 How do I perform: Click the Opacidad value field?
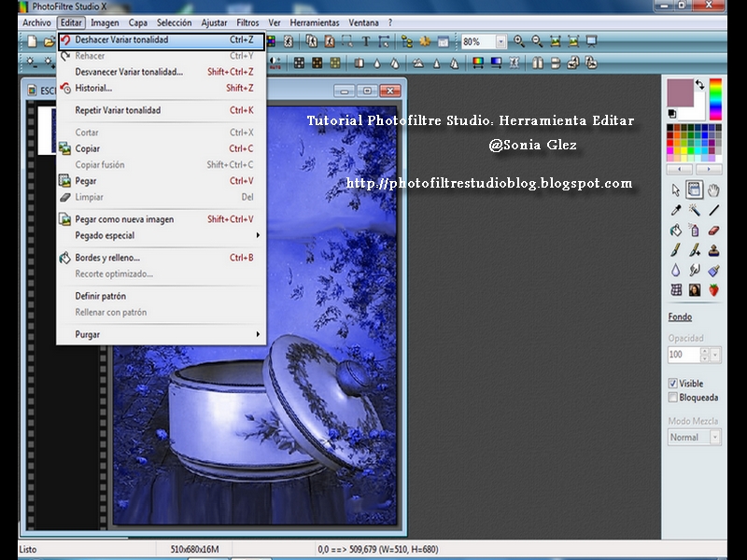684,355
